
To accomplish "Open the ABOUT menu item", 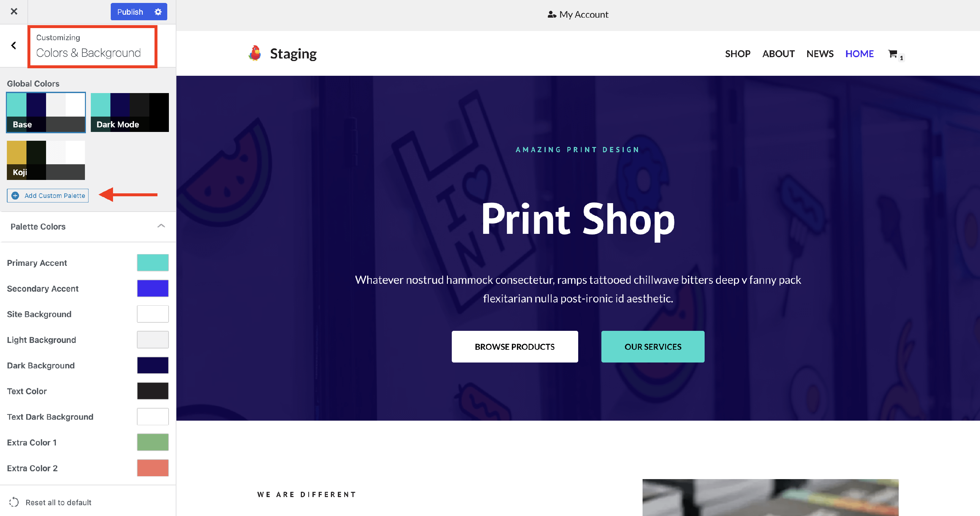I will pyautogui.click(x=778, y=54).
